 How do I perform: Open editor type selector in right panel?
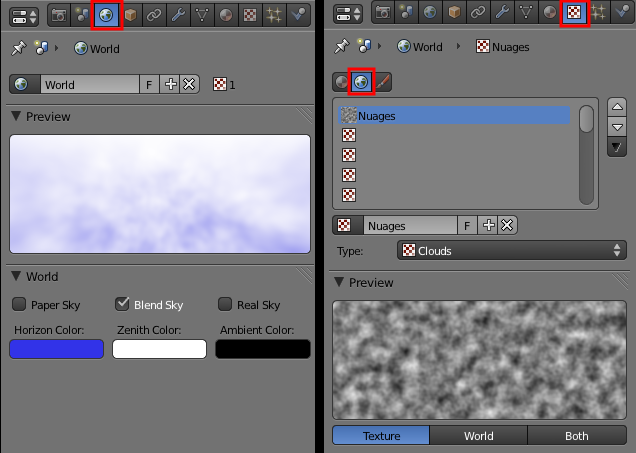pos(348,13)
